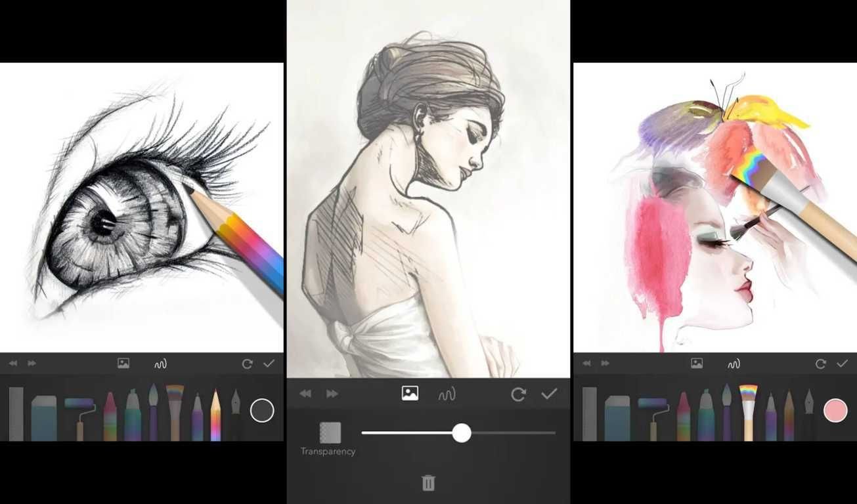Screen dimensions: 857x504
Task: Click the rewind arrows under the woman portrait
Action: click(x=305, y=394)
